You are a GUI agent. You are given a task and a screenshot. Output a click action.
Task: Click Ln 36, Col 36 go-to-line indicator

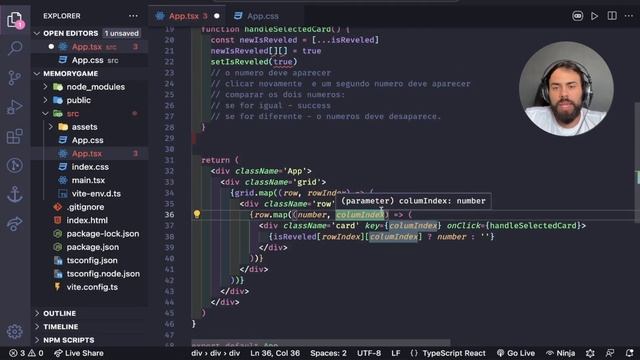(x=275, y=353)
